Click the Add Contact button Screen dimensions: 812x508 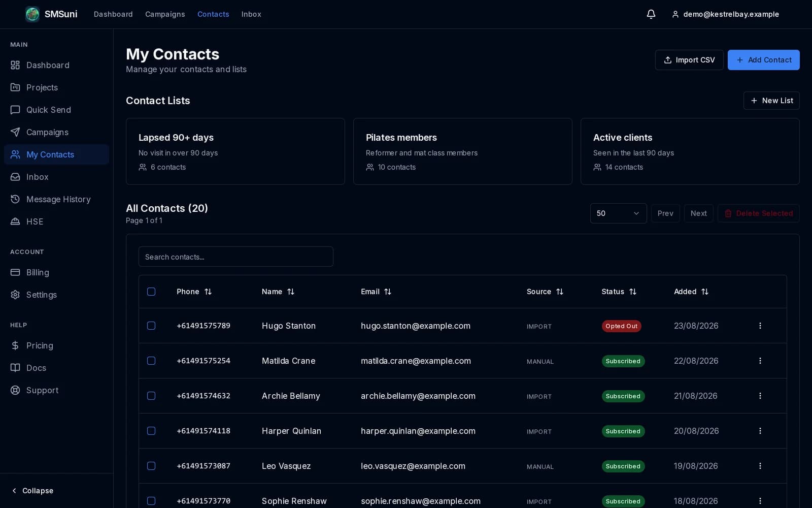click(763, 60)
